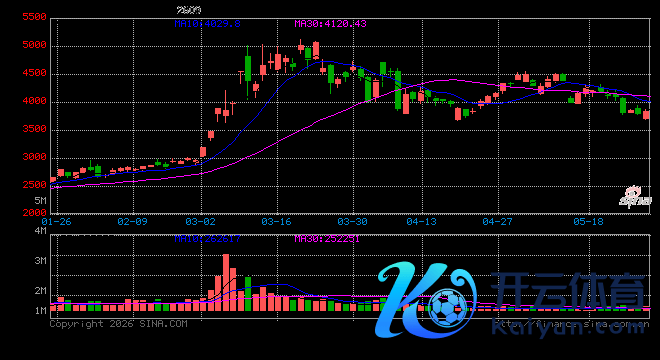Click the MA30:252251 volume average label

(327, 239)
